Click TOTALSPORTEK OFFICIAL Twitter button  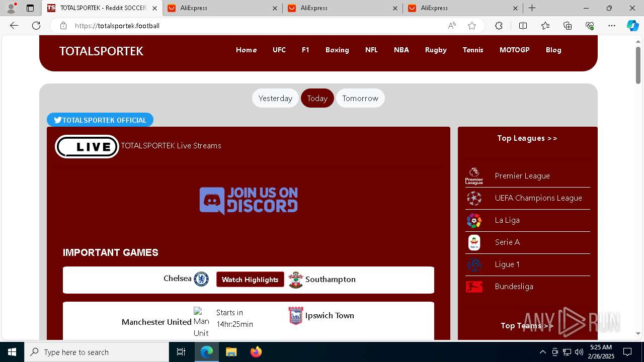pos(100,120)
